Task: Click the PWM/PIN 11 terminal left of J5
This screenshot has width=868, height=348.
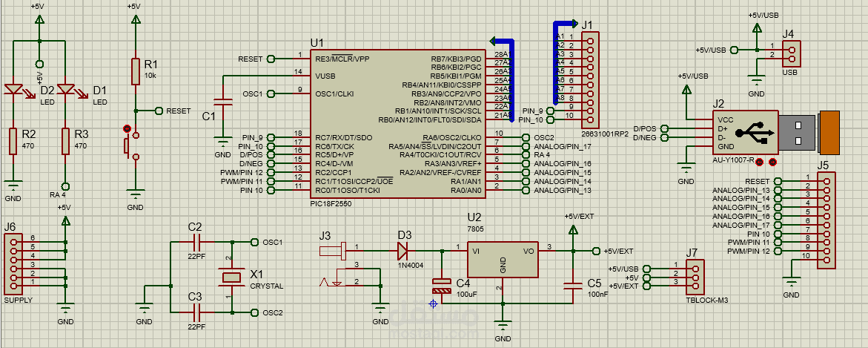Action: coord(778,242)
